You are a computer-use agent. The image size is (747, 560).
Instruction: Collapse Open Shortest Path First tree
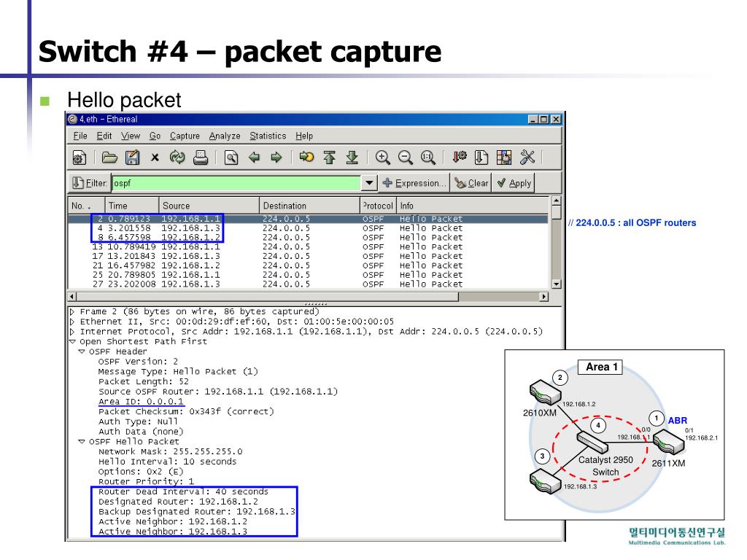(x=72, y=342)
